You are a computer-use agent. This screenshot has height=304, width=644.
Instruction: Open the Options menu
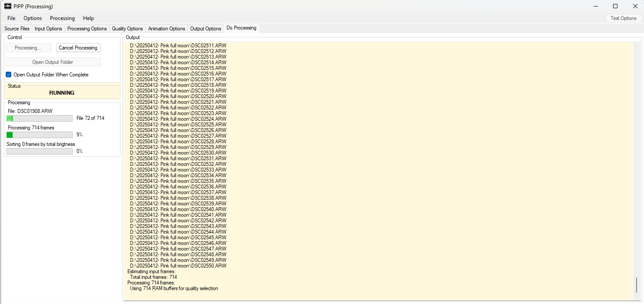click(33, 18)
